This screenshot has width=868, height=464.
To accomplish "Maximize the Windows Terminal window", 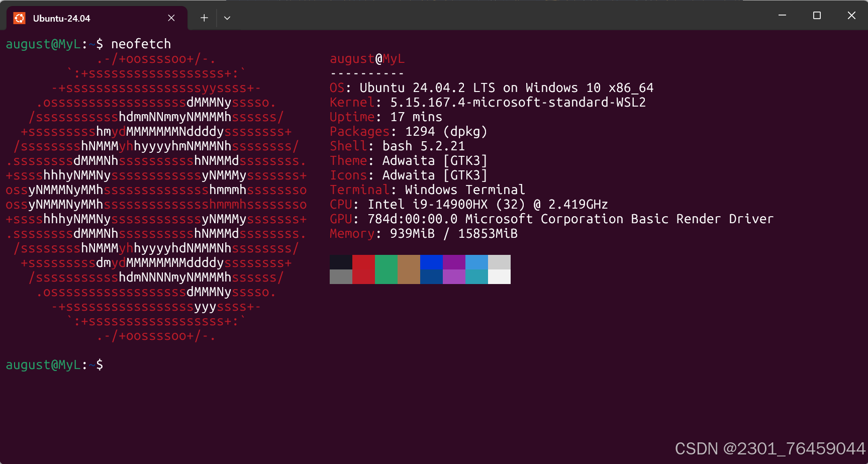I will [x=816, y=15].
